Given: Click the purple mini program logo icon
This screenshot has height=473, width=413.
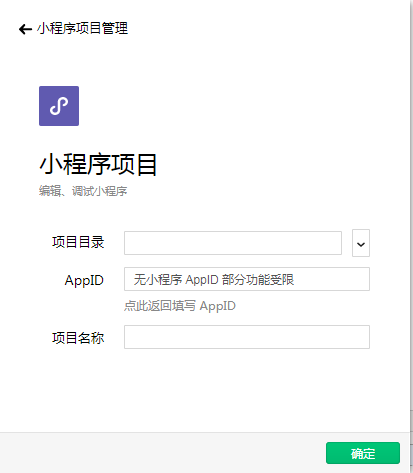Looking at the screenshot, I should pyautogui.click(x=59, y=106).
